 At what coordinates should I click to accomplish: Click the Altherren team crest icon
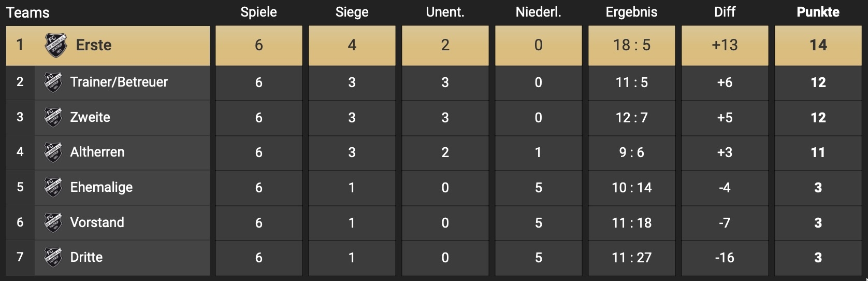coord(53,152)
